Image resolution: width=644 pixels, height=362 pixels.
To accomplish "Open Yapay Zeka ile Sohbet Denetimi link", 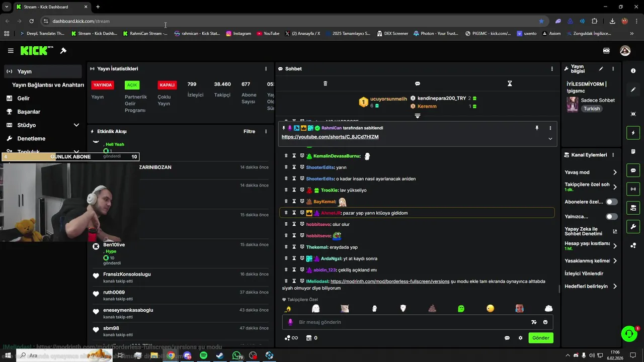I will click(x=591, y=231).
